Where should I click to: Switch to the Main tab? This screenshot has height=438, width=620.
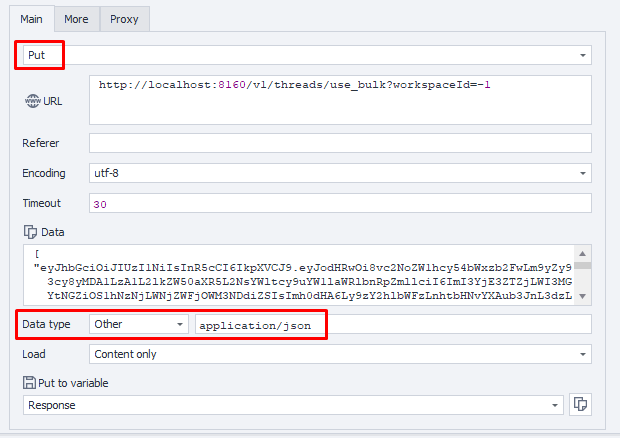[x=30, y=18]
